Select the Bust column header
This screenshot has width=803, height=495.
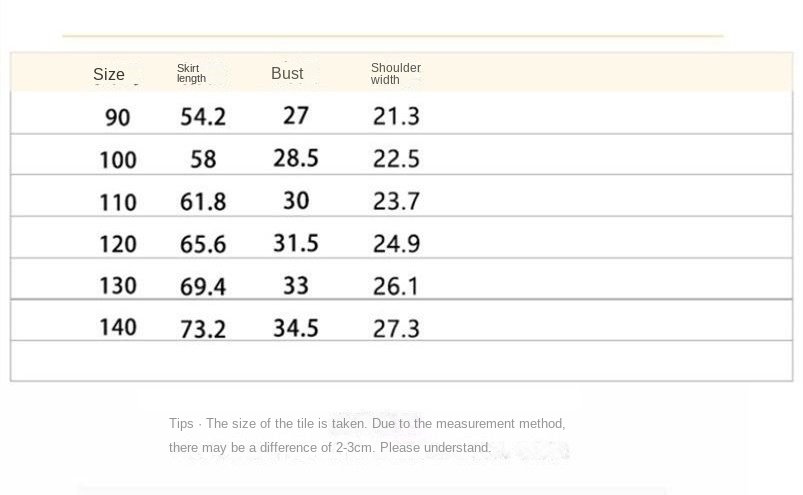(287, 73)
